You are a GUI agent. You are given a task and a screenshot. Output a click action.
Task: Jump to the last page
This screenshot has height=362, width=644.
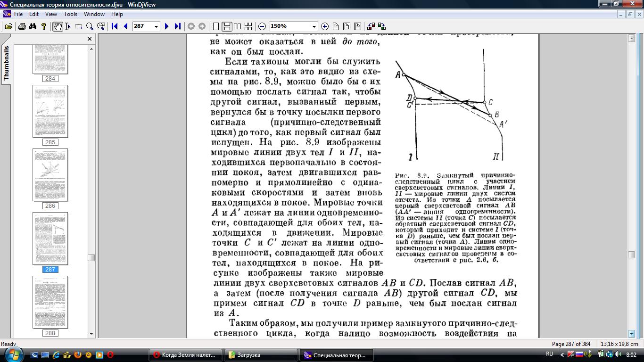178,26
